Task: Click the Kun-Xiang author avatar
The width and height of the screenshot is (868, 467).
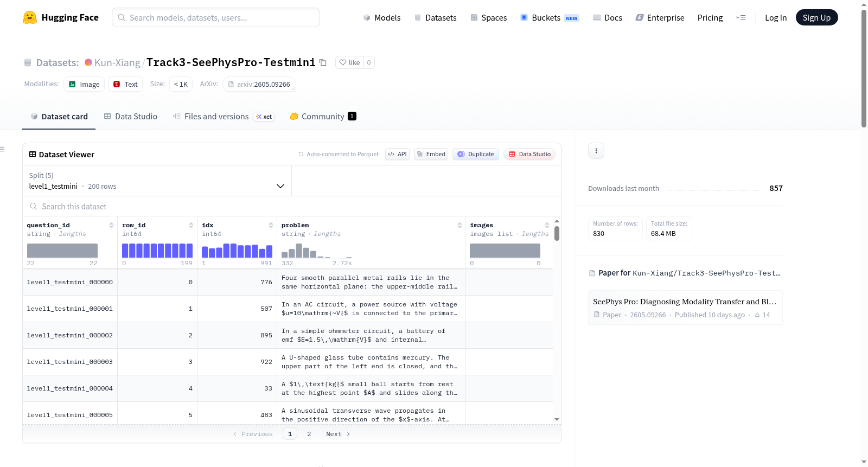Action: tap(88, 62)
